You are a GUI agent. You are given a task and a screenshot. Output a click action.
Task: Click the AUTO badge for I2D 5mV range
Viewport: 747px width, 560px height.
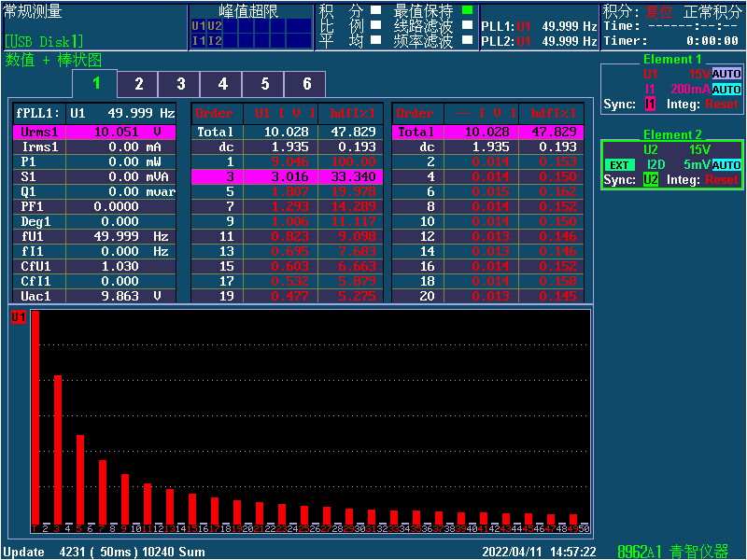point(726,165)
